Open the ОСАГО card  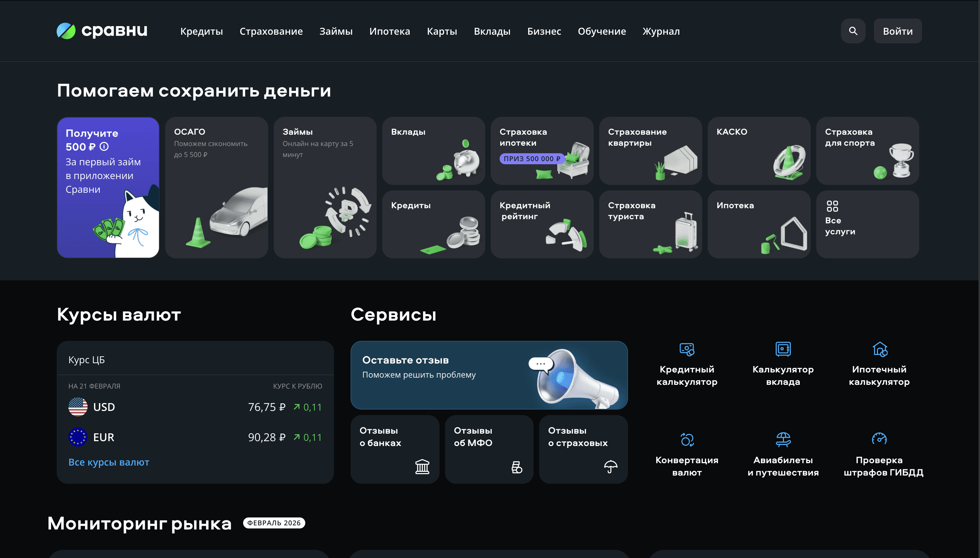coord(216,187)
